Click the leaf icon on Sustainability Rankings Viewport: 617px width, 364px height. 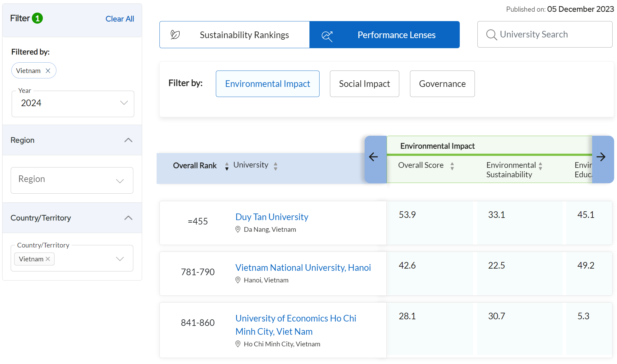point(175,35)
